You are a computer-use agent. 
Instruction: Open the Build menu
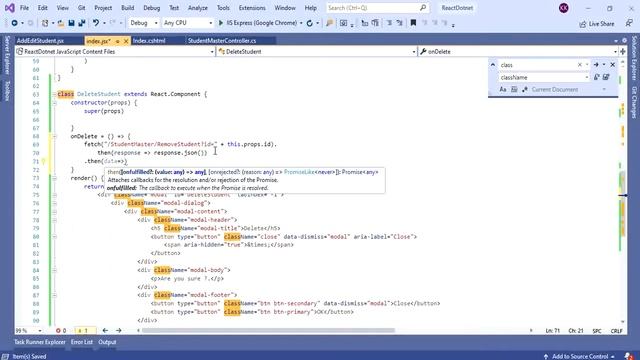[x=128, y=8]
